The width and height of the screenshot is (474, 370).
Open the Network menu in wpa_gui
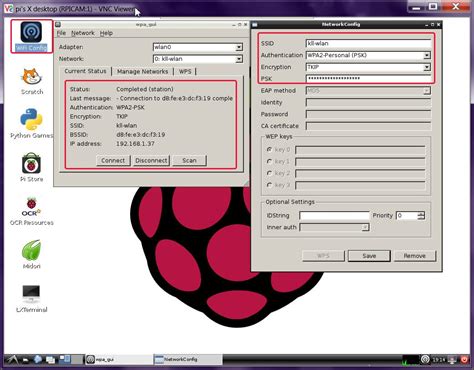(x=83, y=33)
